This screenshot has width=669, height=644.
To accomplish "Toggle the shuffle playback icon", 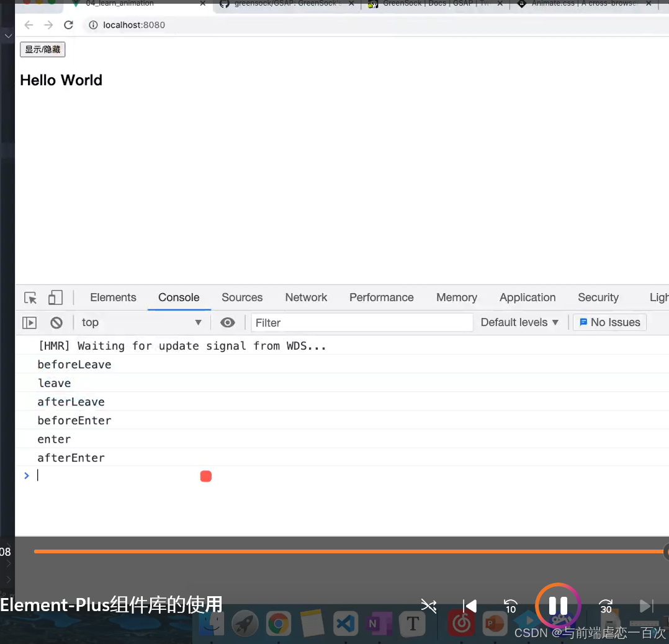I will [428, 606].
